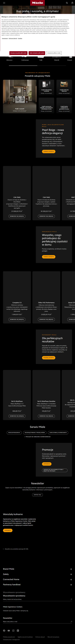The height and width of the screenshot is (644, 75).
Task: Select Piekarniki category
Action: (57, 60)
